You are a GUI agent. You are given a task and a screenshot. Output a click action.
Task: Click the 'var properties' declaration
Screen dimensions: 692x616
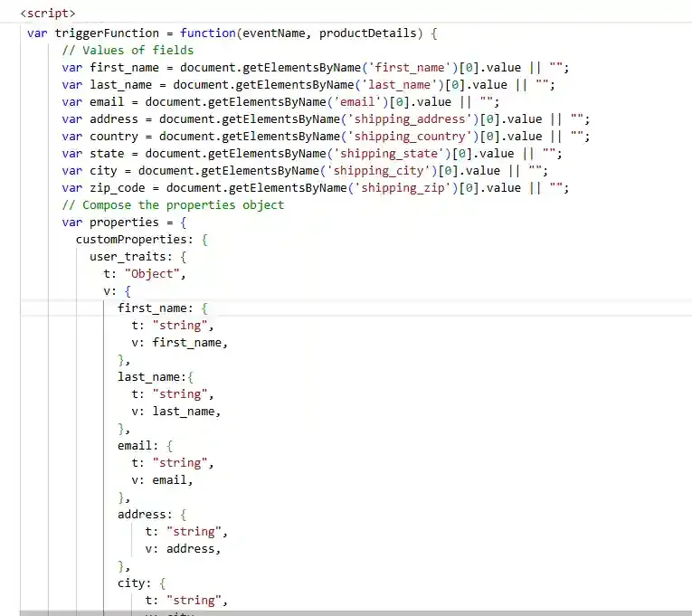[109, 223]
